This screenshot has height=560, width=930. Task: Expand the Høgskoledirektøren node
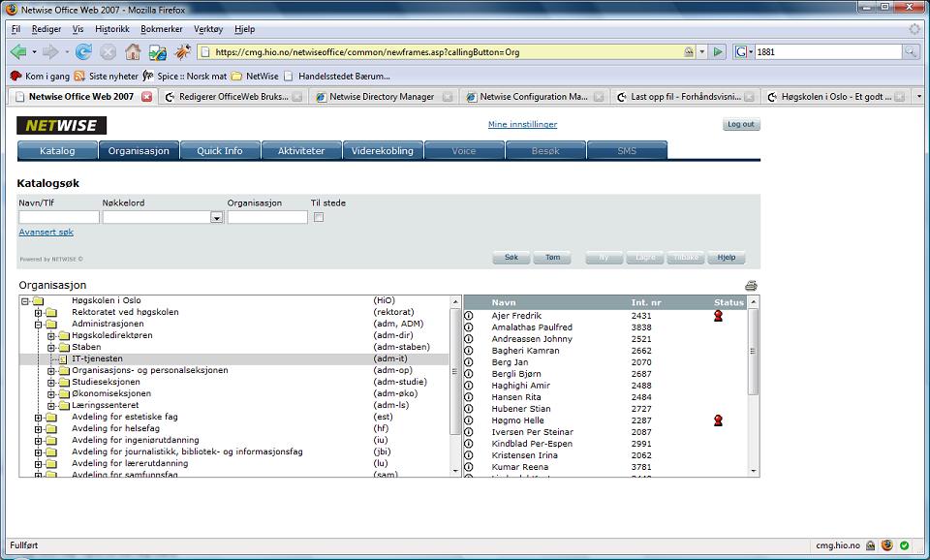[x=51, y=336]
